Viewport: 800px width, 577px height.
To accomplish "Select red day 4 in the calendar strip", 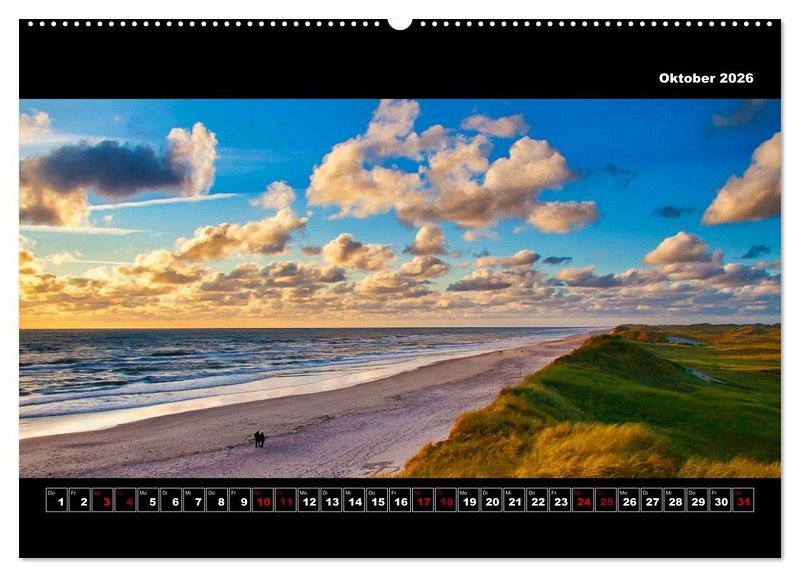I will (126, 500).
